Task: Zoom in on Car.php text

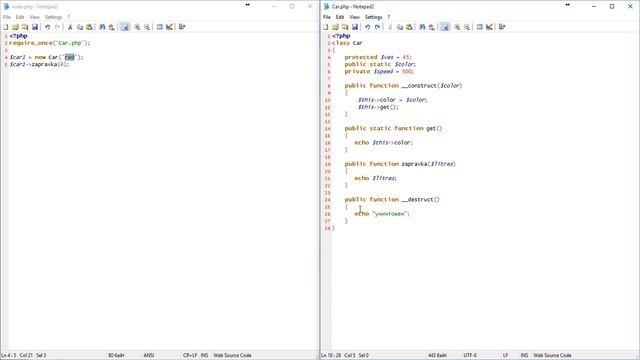Action: click(x=458, y=27)
